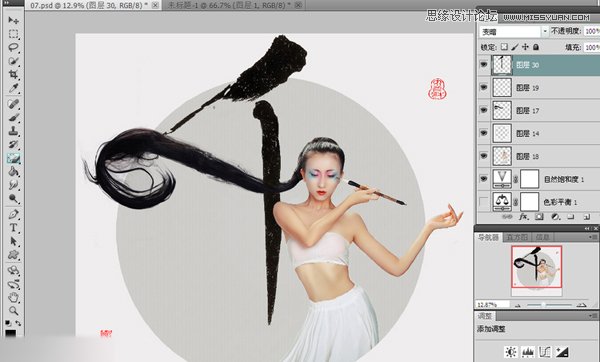Select the Crop tool

tap(13, 74)
